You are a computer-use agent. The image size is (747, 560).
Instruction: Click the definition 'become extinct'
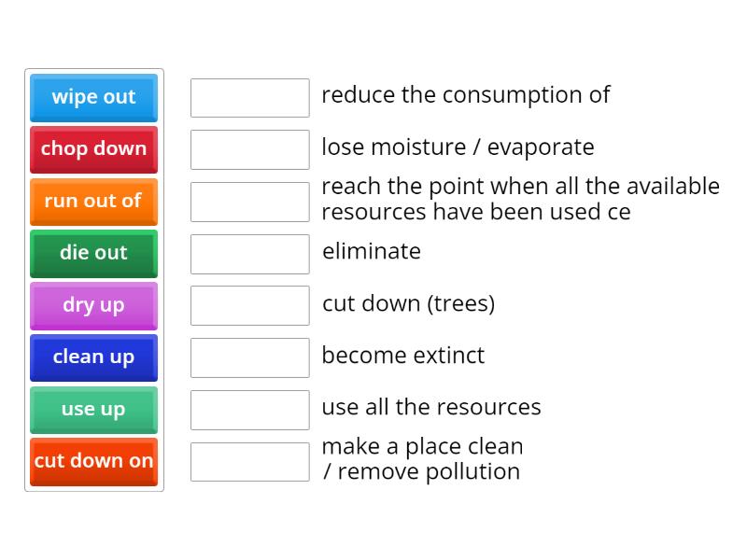[x=402, y=356]
